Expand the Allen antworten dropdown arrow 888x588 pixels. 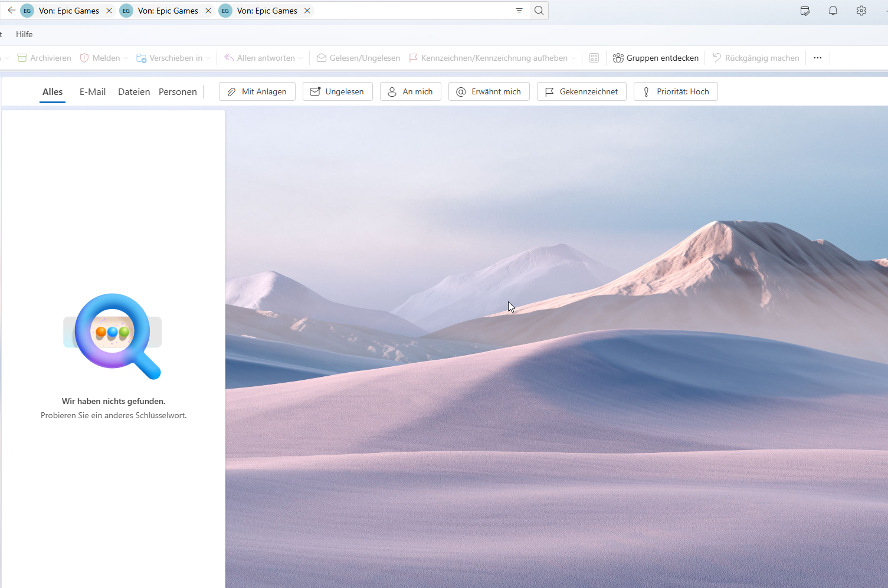tap(301, 58)
